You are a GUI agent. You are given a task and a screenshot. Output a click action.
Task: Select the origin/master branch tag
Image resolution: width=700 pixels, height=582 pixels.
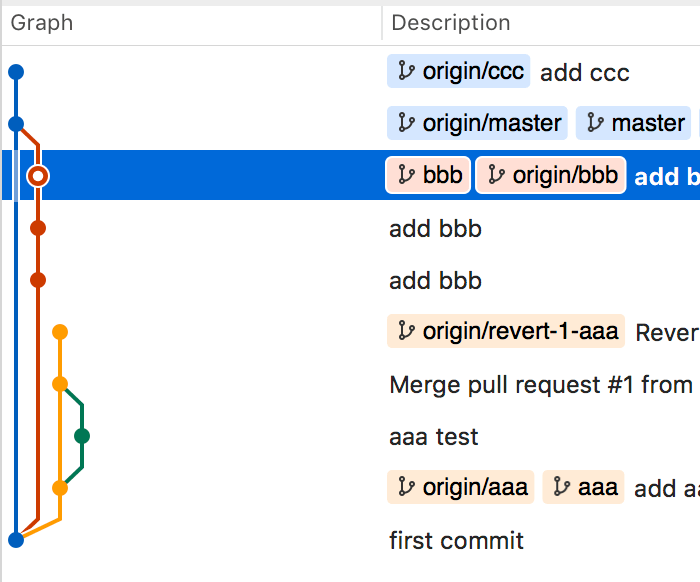[478, 123]
